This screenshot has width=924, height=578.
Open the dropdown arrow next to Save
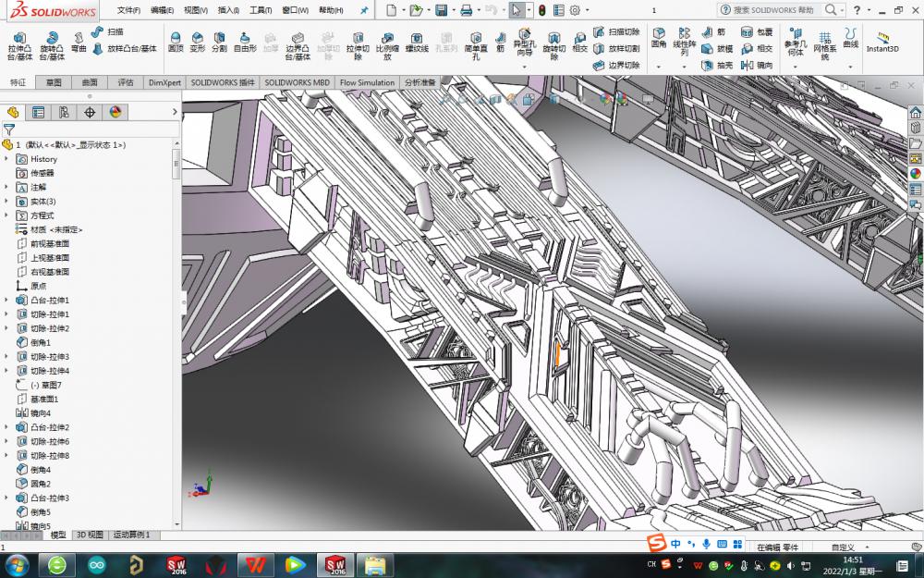453,10
